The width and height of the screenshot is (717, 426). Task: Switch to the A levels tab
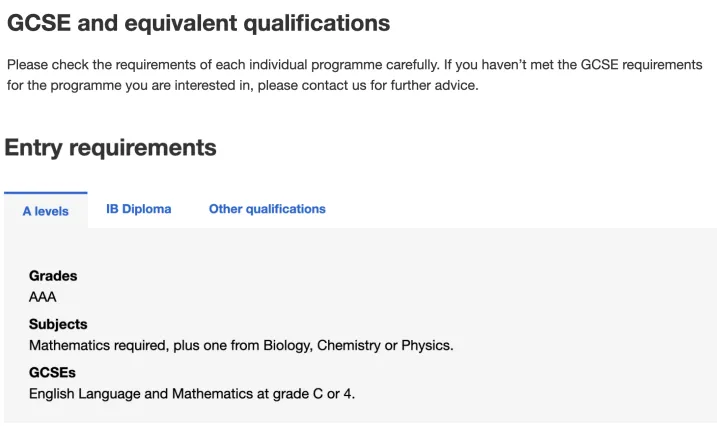click(46, 211)
